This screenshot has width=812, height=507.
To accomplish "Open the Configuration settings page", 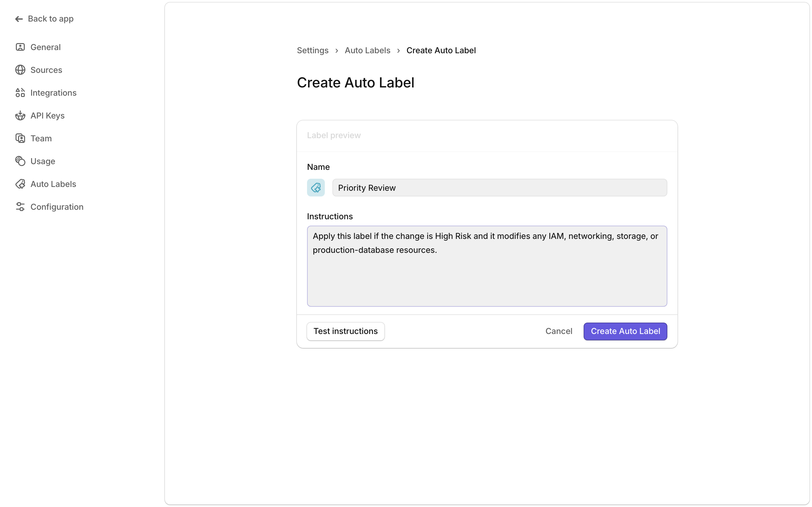I will point(57,207).
